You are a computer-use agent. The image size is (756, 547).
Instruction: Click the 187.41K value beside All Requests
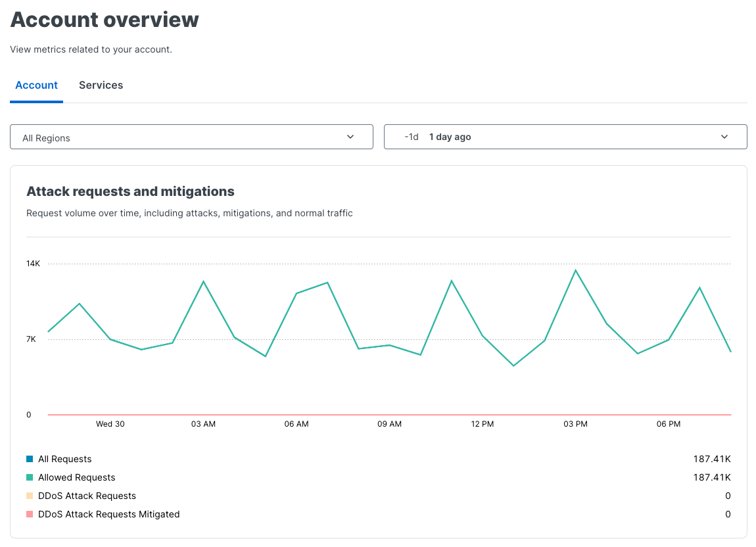(713, 458)
